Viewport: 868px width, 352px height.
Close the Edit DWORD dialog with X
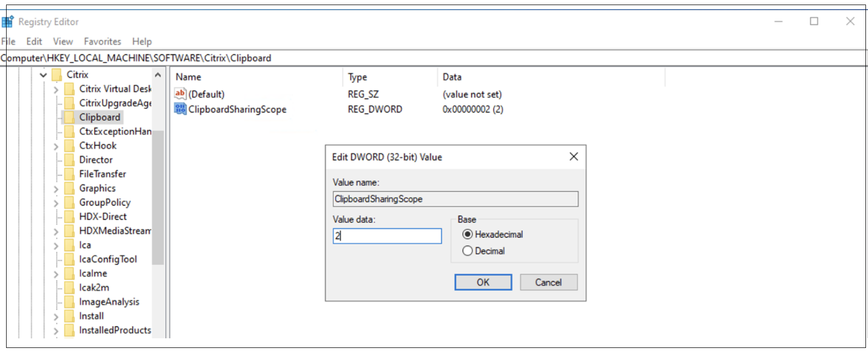574,156
